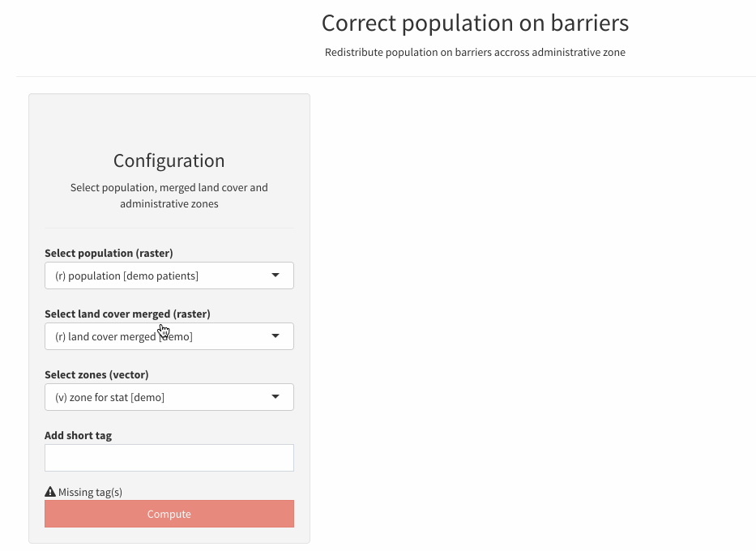Viewport: 756px width, 551px height.
Task: Click the Add short tag label
Action: click(x=78, y=435)
